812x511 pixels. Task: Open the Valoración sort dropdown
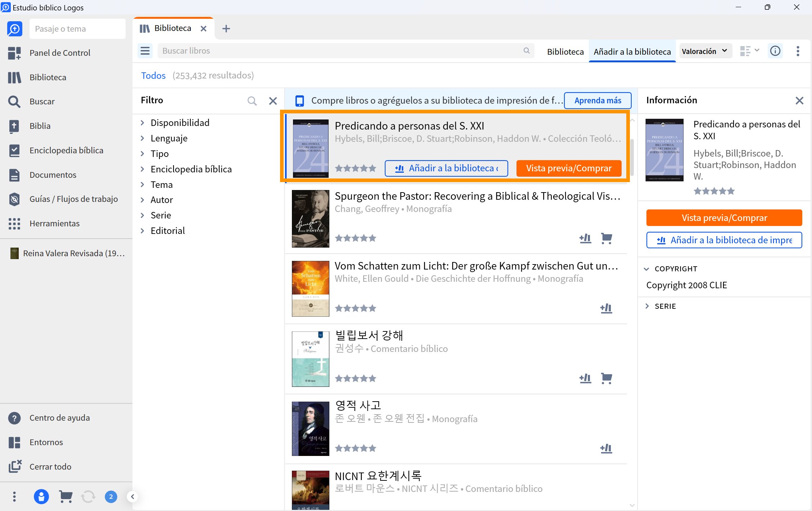tap(705, 51)
